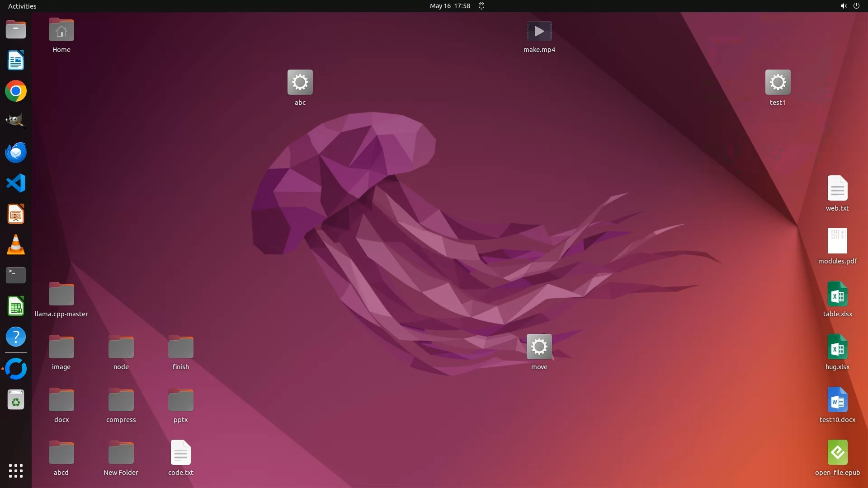Open the Help icon in dock
This screenshot has width=868, height=488.
16,337
